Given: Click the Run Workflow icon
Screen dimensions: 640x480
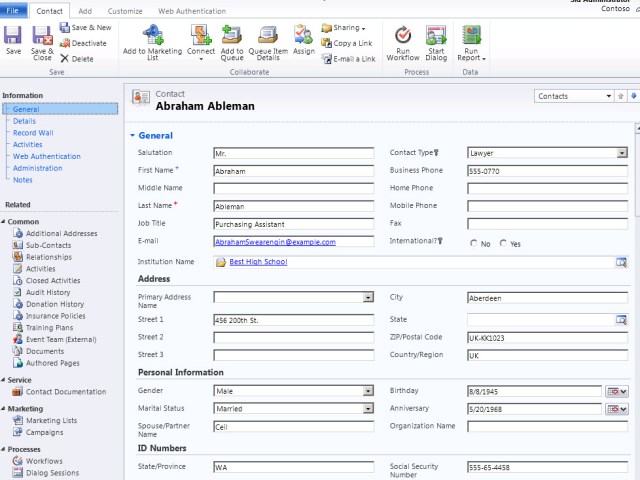Looking at the screenshot, I should coord(403,36).
